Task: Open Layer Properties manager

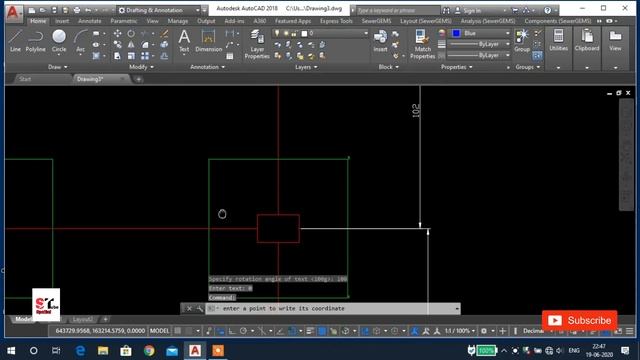Action: [x=257, y=44]
